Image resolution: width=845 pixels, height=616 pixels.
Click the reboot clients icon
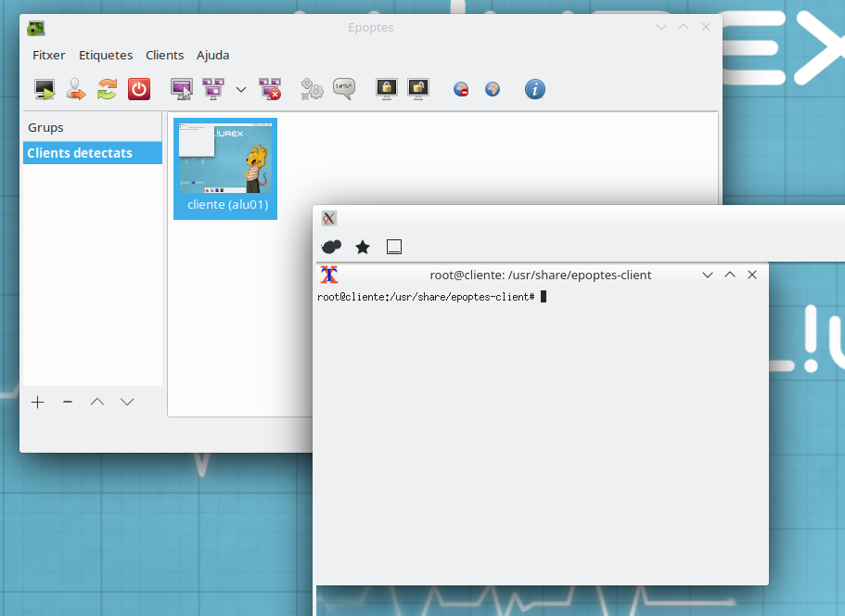pos(108,89)
